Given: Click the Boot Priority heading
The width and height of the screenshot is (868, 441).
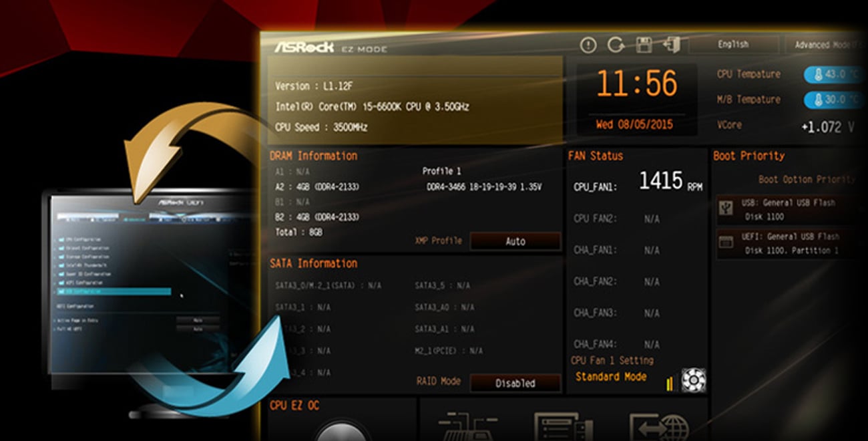Looking at the screenshot, I should tap(748, 156).
